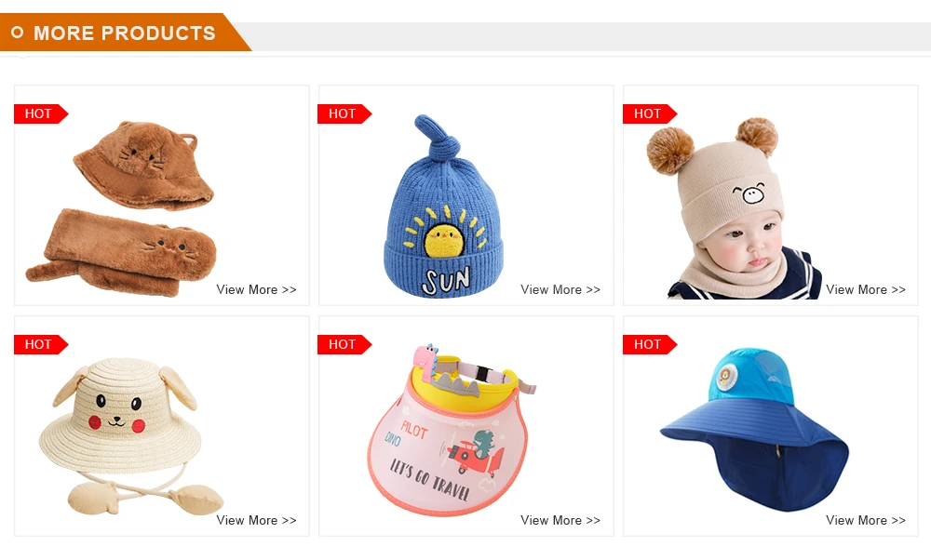Click the HOT badge on blue SUN beanie
Image resolution: width=931 pixels, height=560 pixels.
click(345, 113)
